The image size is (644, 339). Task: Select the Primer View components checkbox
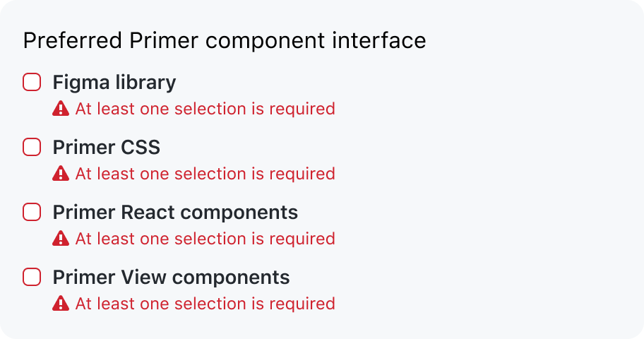click(x=32, y=277)
